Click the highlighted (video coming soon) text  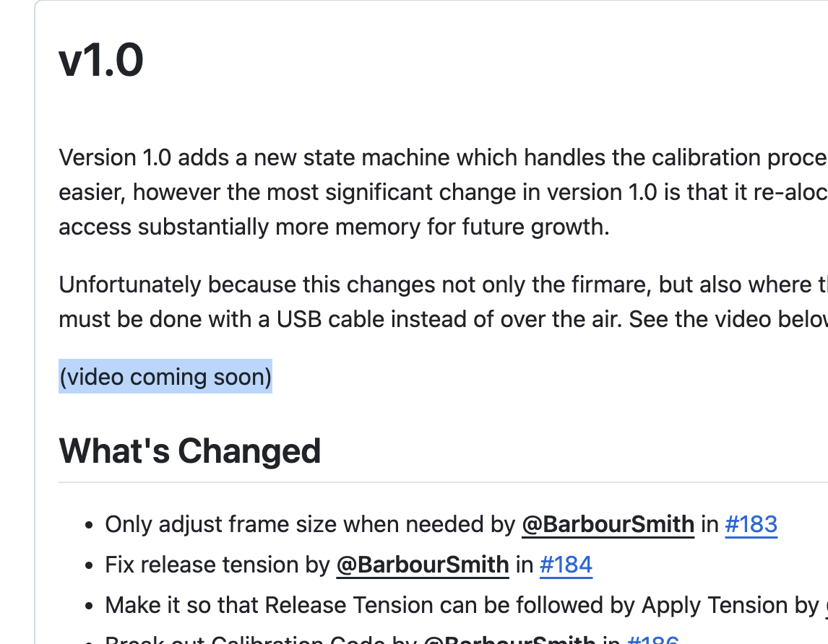[x=165, y=376]
